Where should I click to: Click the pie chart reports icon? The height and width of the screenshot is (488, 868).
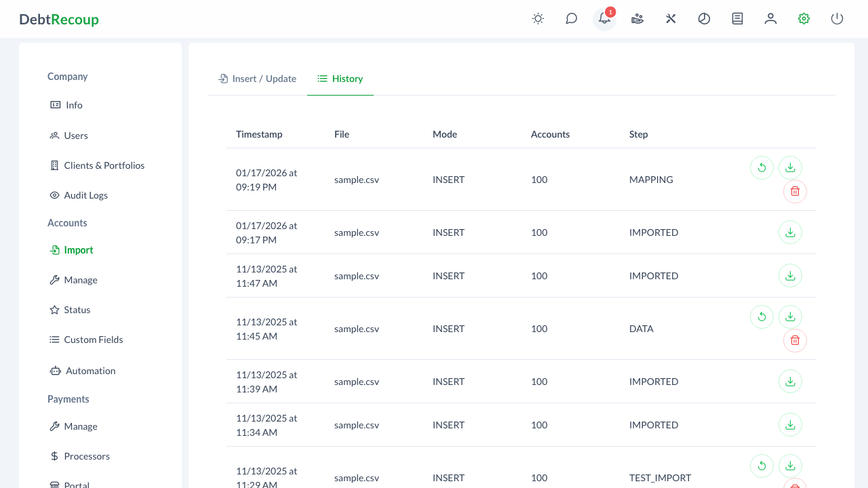coord(704,19)
